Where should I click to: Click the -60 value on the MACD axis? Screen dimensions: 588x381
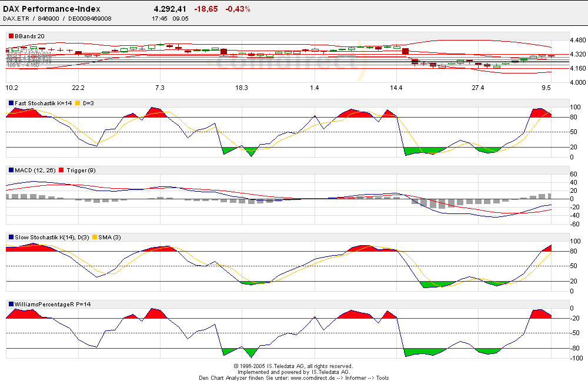[x=574, y=225]
